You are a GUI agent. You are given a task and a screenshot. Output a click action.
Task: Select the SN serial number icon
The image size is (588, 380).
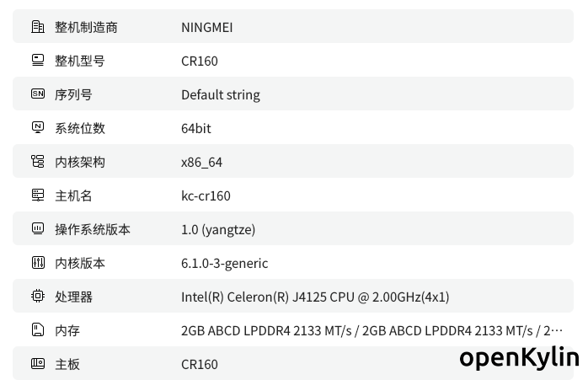click(38, 94)
